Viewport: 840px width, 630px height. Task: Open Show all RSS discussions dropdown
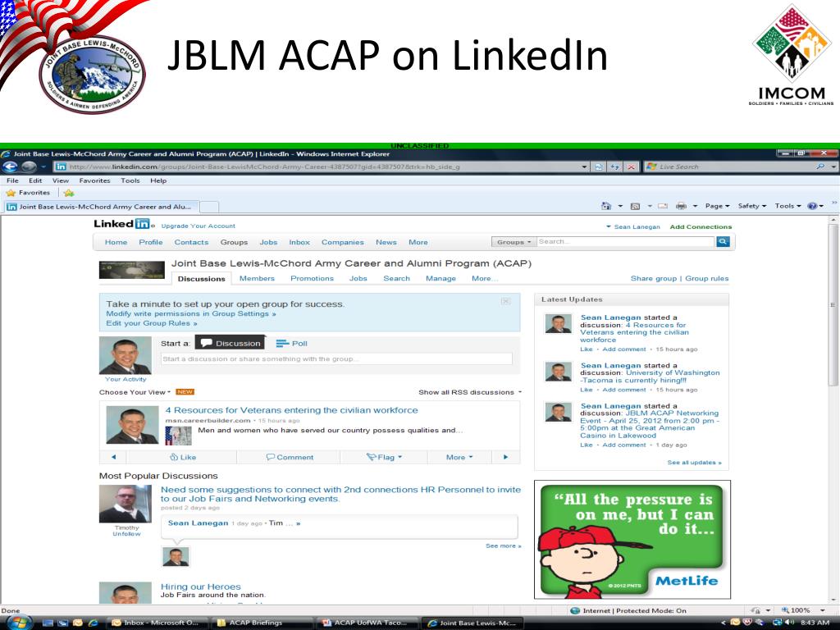coord(470,392)
